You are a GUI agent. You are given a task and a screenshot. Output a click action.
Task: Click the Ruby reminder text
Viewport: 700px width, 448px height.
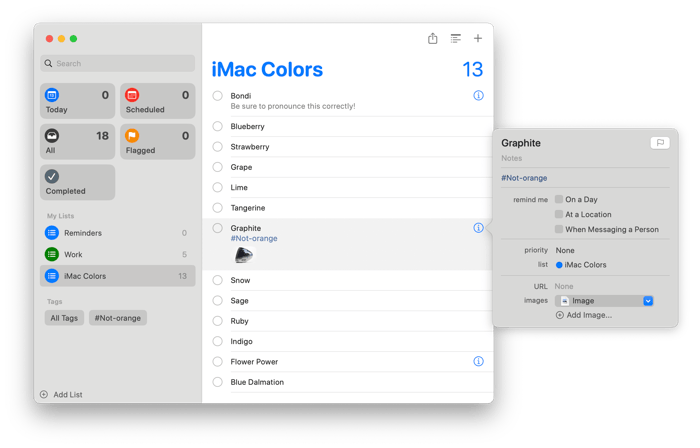pos(239,321)
